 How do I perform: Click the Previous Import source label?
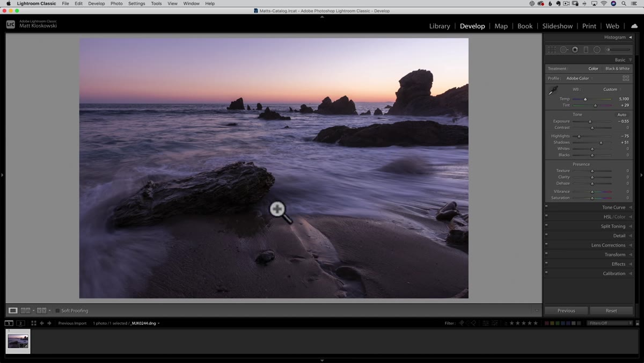point(72,323)
